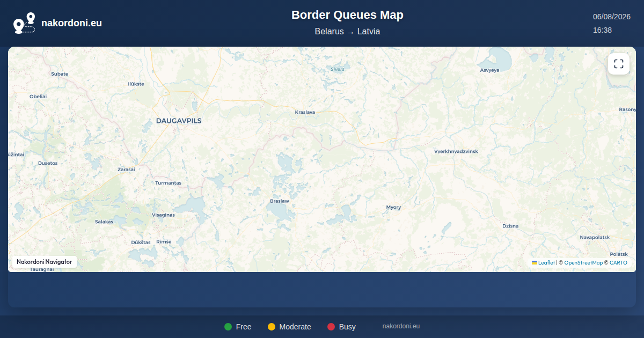The height and width of the screenshot is (338, 644).
Task: Click the green Free legend dot
Action: pyautogui.click(x=228, y=327)
